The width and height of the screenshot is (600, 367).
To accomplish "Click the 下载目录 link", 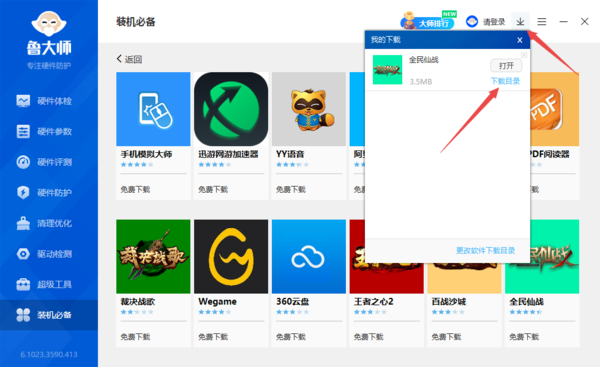I will pyautogui.click(x=505, y=81).
